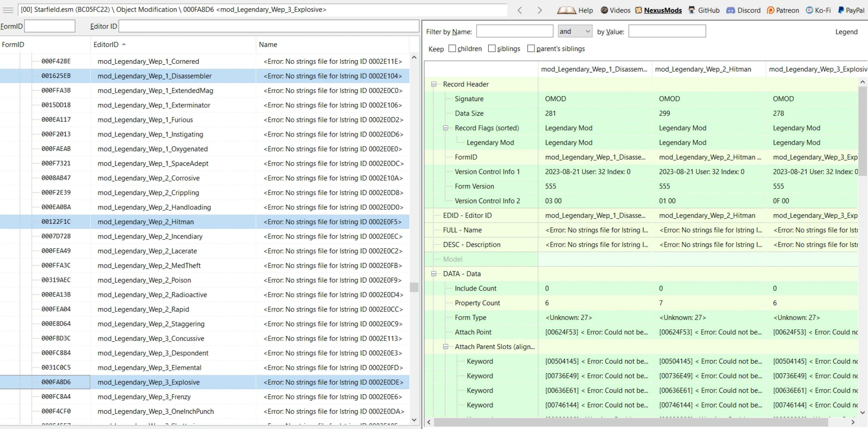Sort list by the Name column header

point(268,44)
